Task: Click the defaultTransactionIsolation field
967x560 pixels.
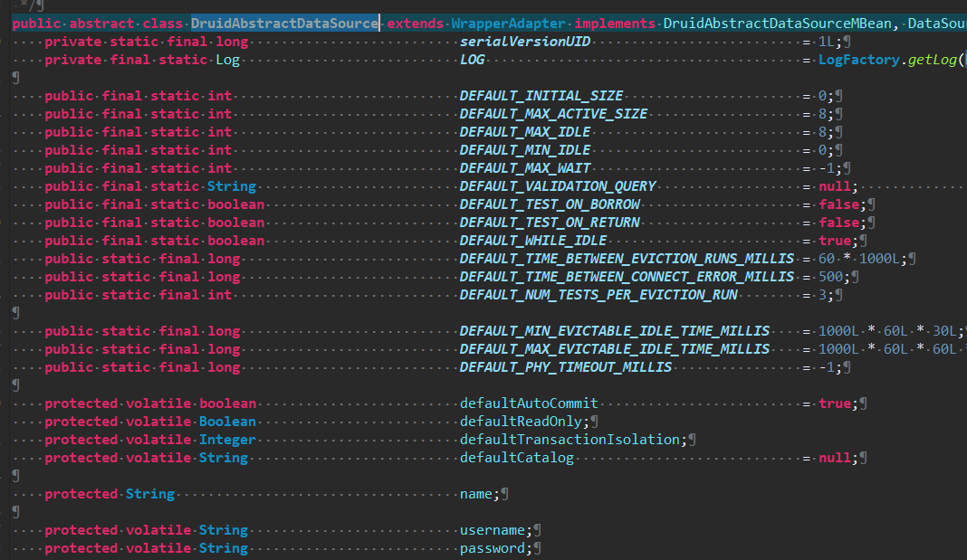Action: pos(570,440)
